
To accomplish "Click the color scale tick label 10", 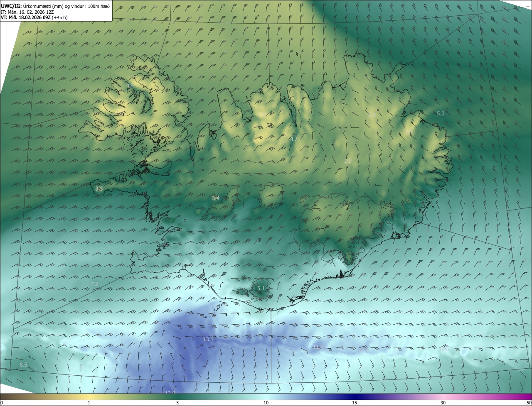I will [266, 403].
